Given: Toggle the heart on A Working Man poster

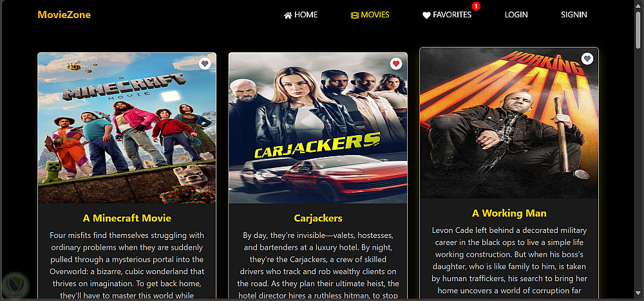Looking at the screenshot, I should (x=587, y=59).
